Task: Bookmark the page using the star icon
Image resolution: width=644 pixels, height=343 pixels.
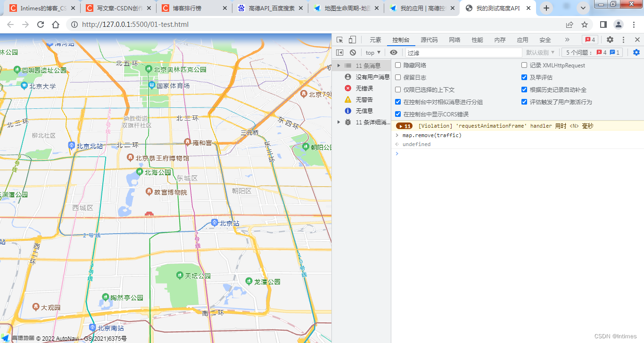Action: (x=584, y=24)
